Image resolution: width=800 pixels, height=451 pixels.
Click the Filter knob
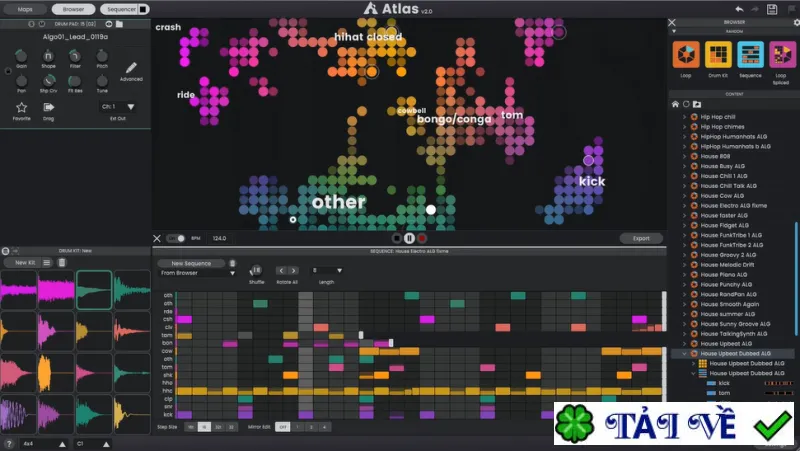[x=74, y=55]
